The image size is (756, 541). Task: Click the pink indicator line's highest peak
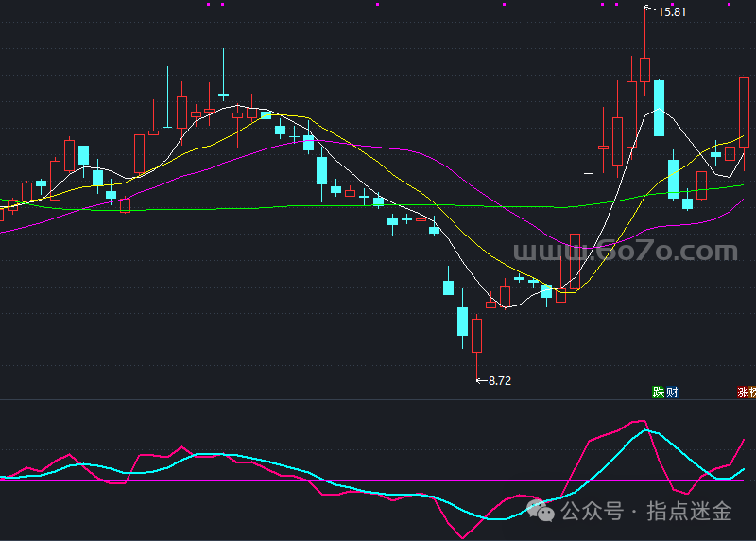point(642,421)
